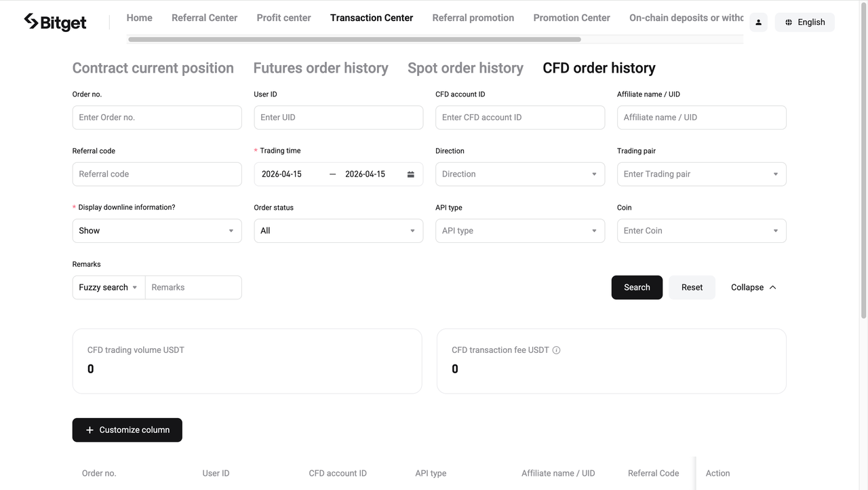This screenshot has width=868, height=490.
Task: Open the user profile icon
Action: tap(758, 22)
